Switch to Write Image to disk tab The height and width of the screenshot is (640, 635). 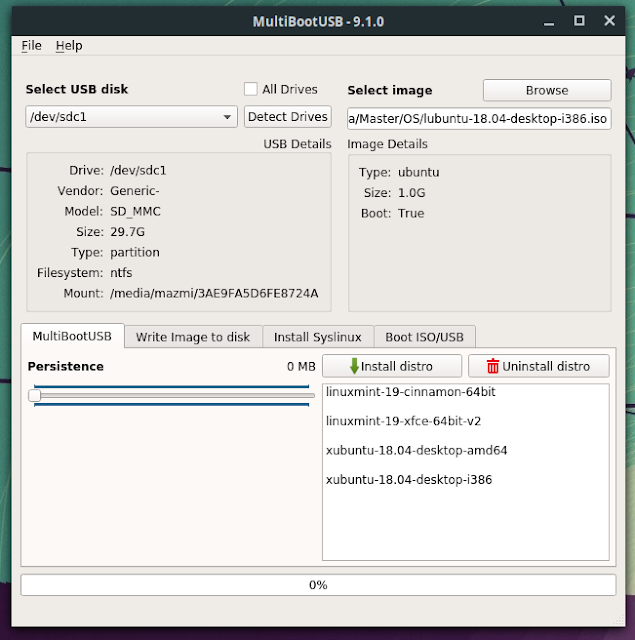pyautogui.click(x=193, y=337)
